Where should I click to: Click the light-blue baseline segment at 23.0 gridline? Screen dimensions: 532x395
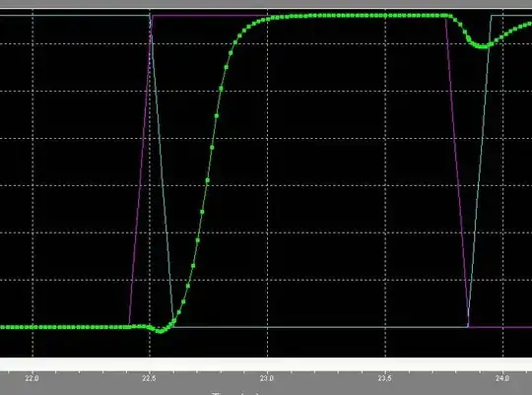(267, 327)
